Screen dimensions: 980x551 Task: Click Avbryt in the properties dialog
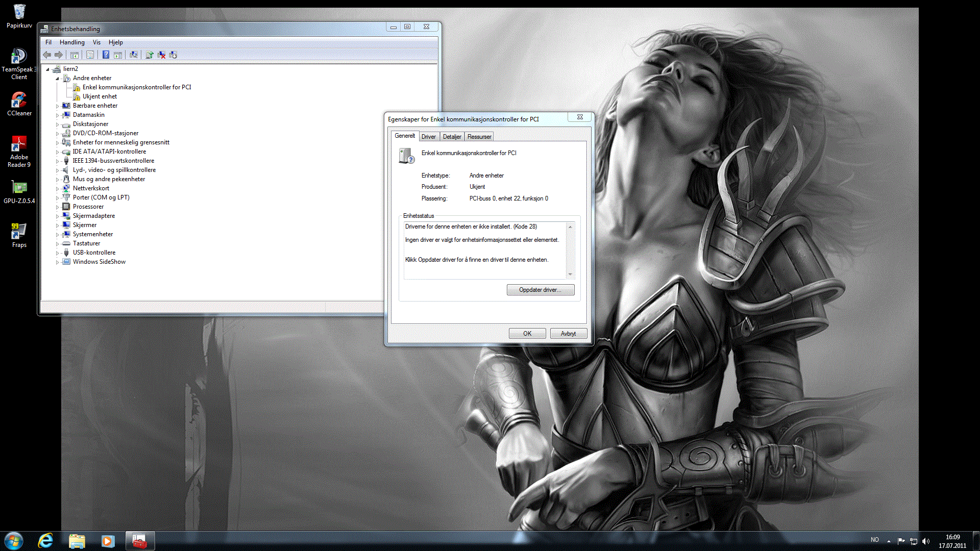569,334
